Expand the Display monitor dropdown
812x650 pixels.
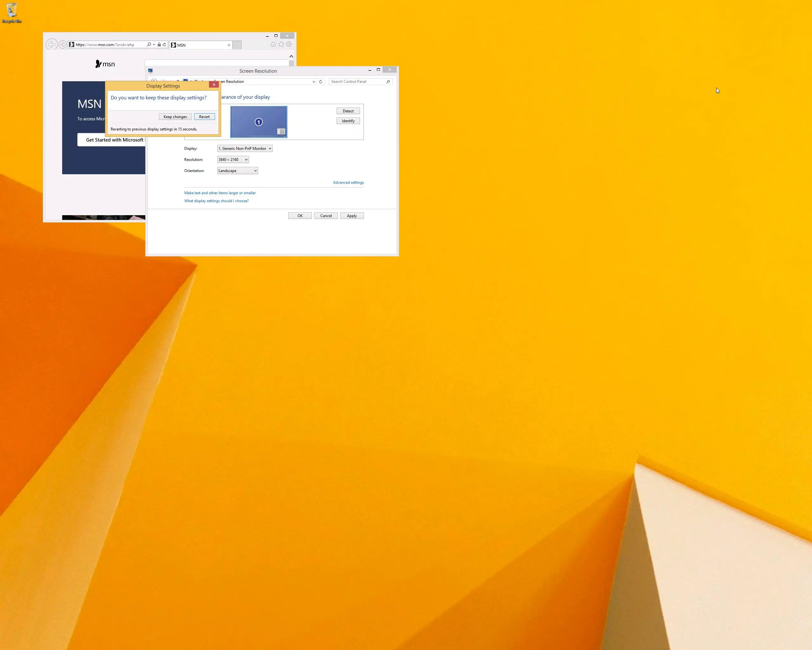pos(245,149)
